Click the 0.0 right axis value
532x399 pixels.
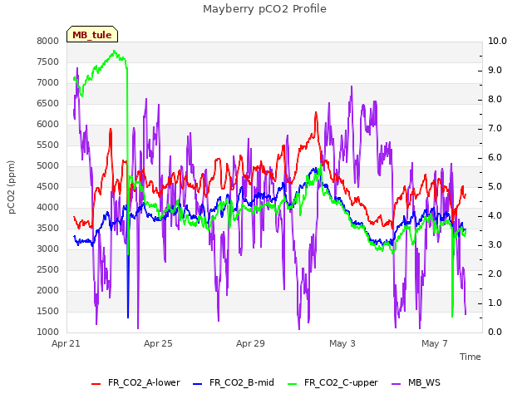(x=495, y=332)
